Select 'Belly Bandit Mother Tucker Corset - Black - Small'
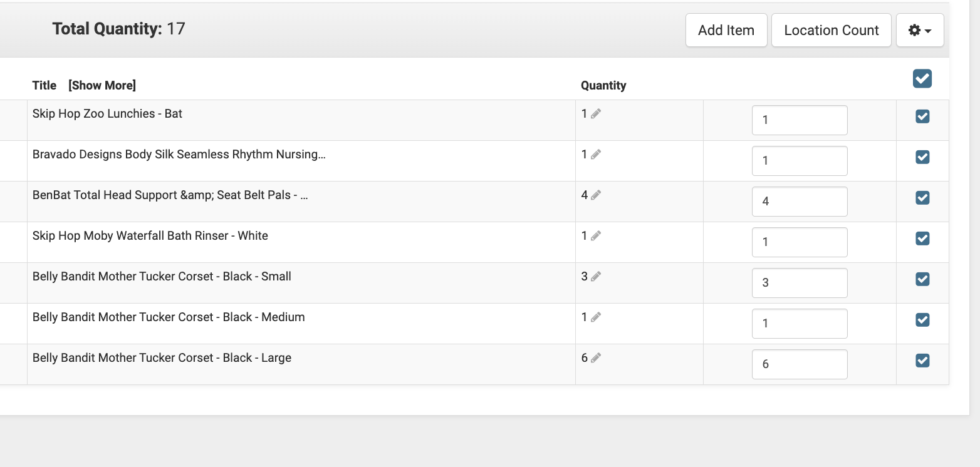The image size is (980, 467). pos(162,277)
